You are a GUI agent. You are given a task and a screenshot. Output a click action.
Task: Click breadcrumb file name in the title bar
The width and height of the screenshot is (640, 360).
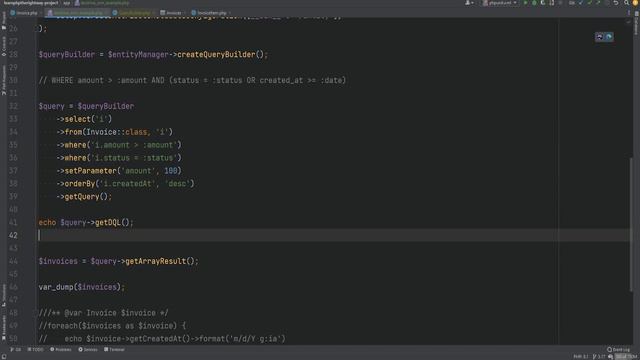pyautogui.click(x=102, y=3)
